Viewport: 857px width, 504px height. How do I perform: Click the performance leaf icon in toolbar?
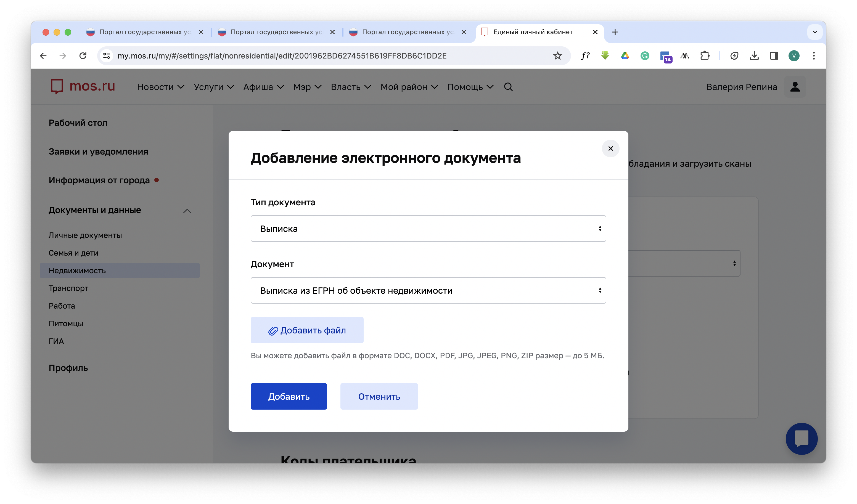click(x=734, y=56)
